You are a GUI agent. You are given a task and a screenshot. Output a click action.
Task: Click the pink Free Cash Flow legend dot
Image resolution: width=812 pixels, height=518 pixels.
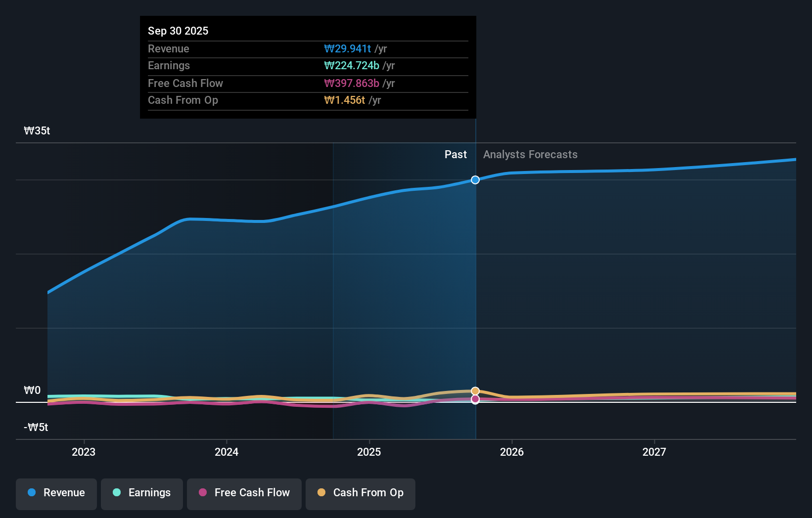coord(203,493)
